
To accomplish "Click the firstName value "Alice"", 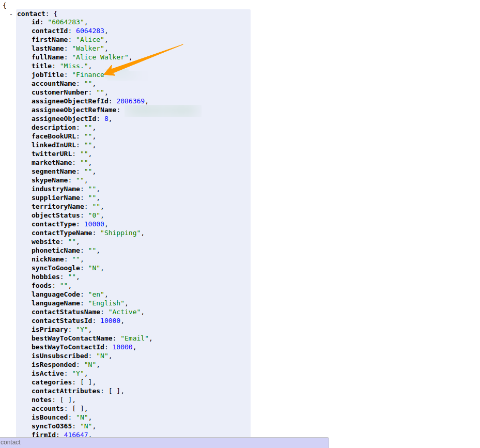I will [90, 40].
